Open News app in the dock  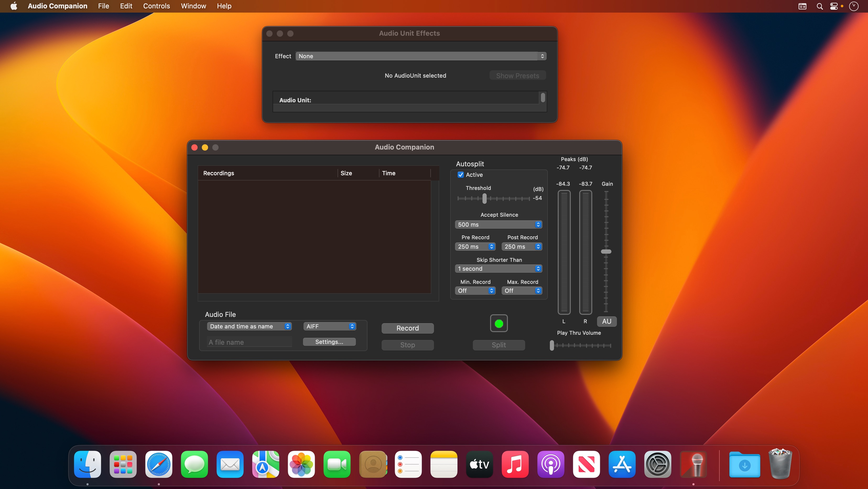click(x=587, y=464)
